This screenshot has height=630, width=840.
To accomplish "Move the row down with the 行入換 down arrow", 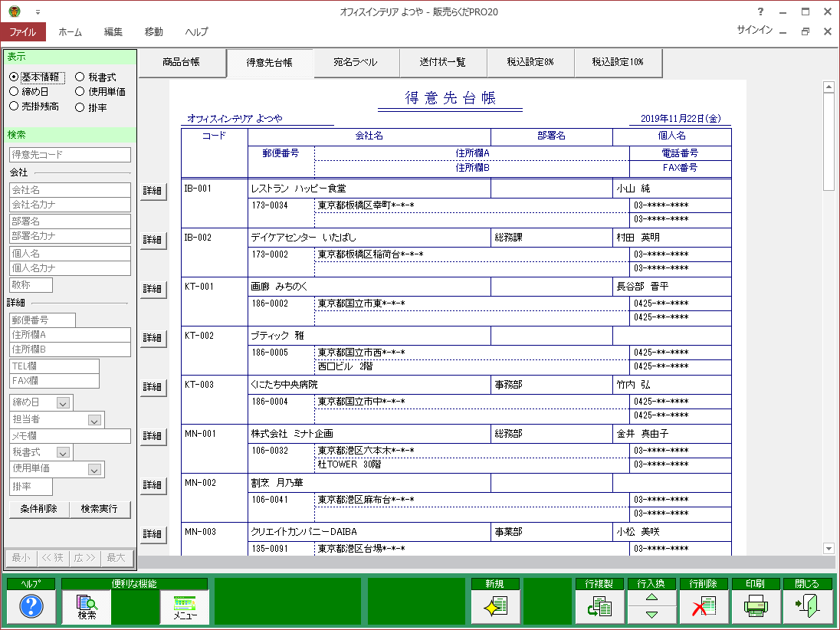I will [x=651, y=615].
